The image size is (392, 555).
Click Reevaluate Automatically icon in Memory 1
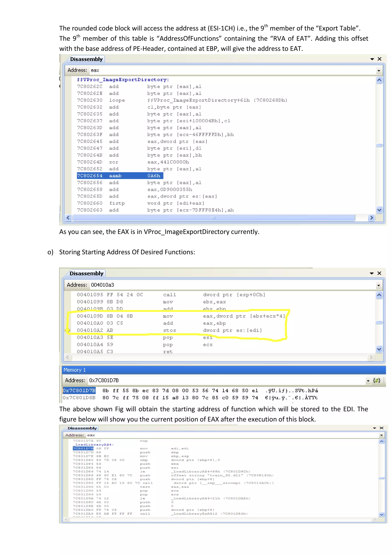coord(376,380)
